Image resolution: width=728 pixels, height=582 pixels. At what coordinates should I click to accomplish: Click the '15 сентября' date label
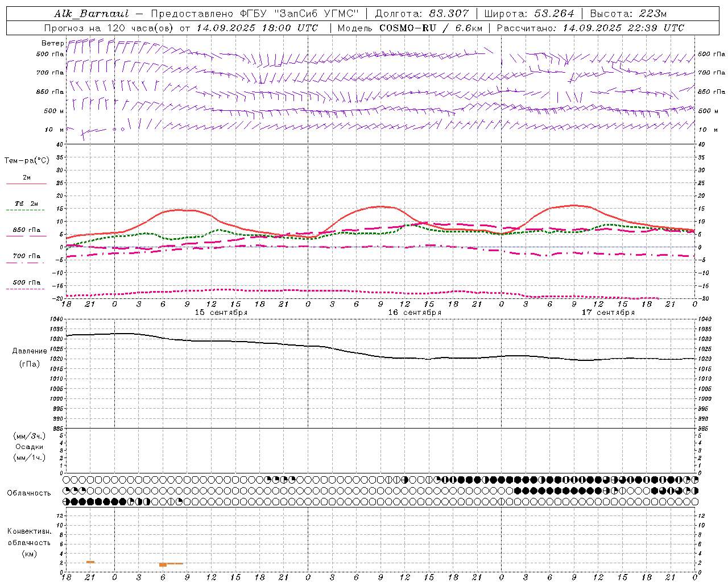click(221, 313)
